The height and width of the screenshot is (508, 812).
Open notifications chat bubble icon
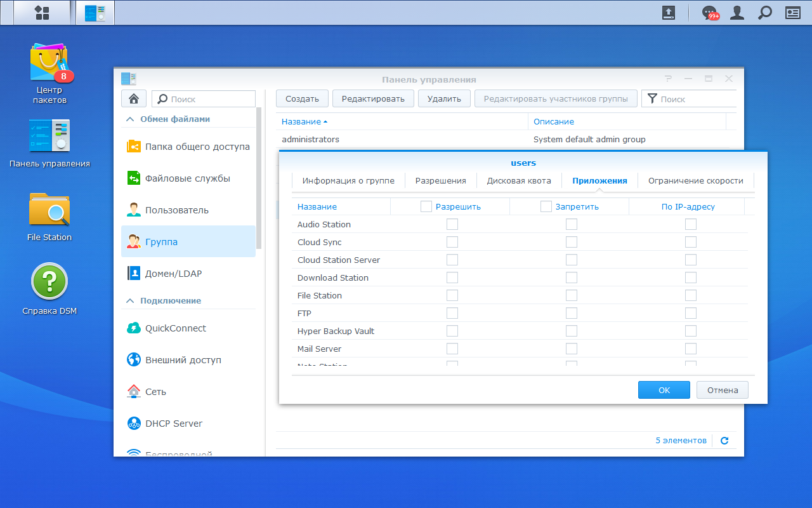709,13
